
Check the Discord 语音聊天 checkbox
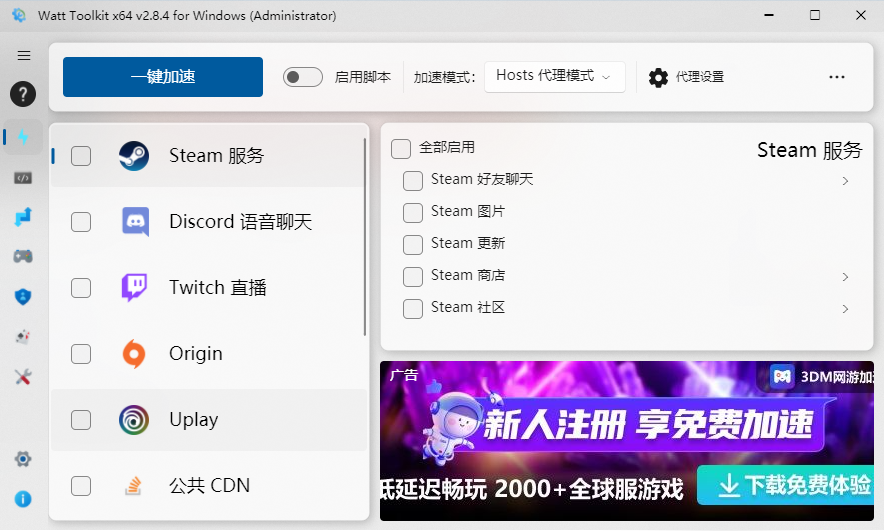pos(81,222)
